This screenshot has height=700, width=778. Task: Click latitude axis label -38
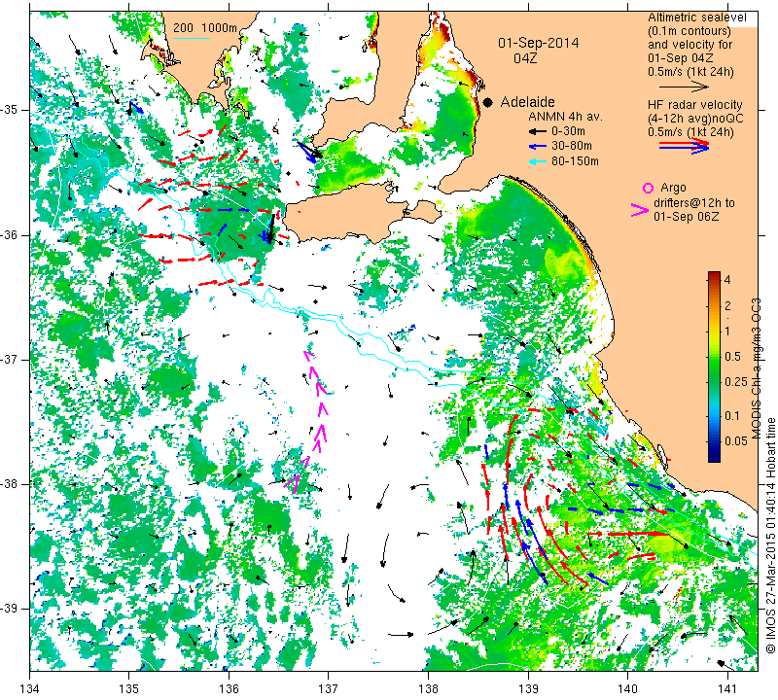(10, 483)
